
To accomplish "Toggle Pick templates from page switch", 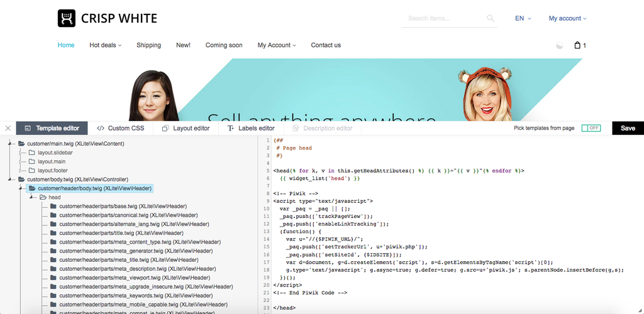I will 591,128.
